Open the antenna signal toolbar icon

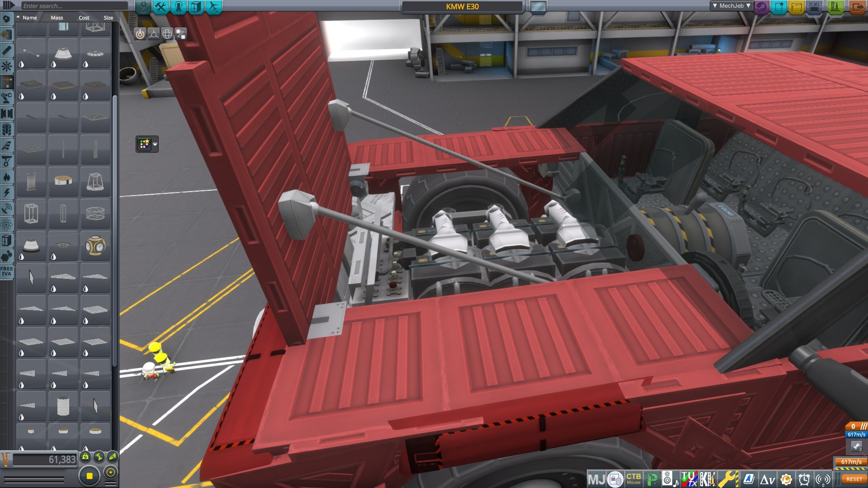[x=823, y=479]
